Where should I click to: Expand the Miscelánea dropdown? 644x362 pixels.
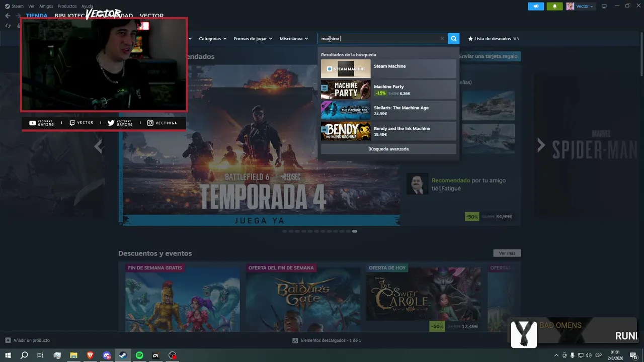(294, 39)
